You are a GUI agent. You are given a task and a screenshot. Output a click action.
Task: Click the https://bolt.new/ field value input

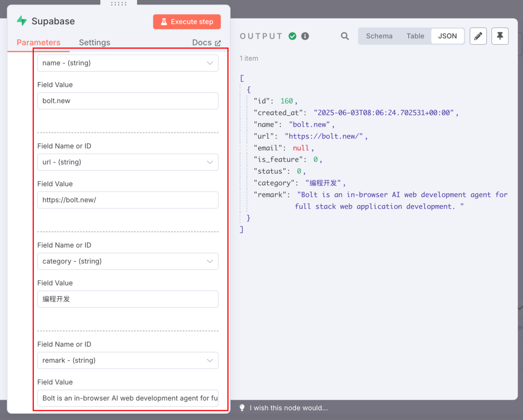(128, 200)
